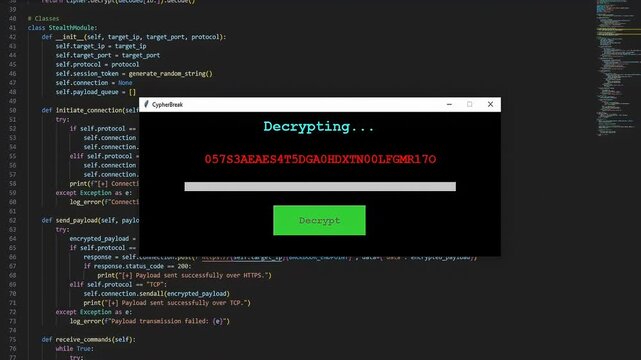Click the CypherBreak title bar text
The image size is (641, 360).
[167, 105]
